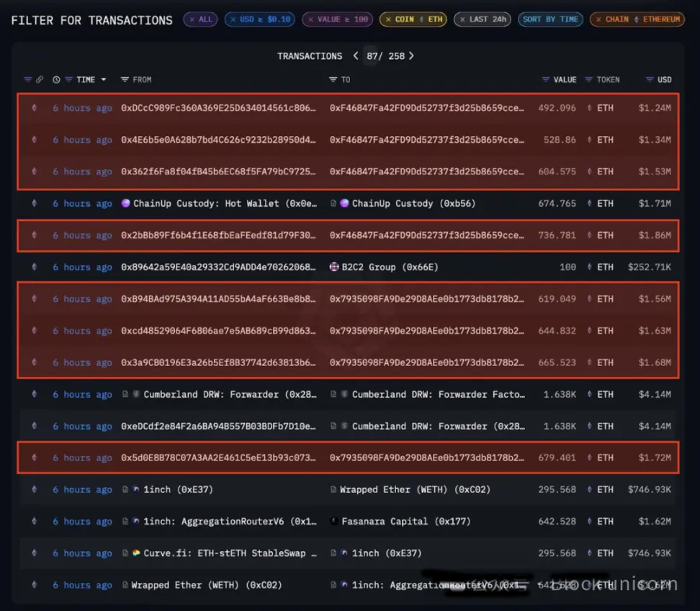Edit the page number field showing 87
Viewport: 700px width, 611px height.
[372, 55]
